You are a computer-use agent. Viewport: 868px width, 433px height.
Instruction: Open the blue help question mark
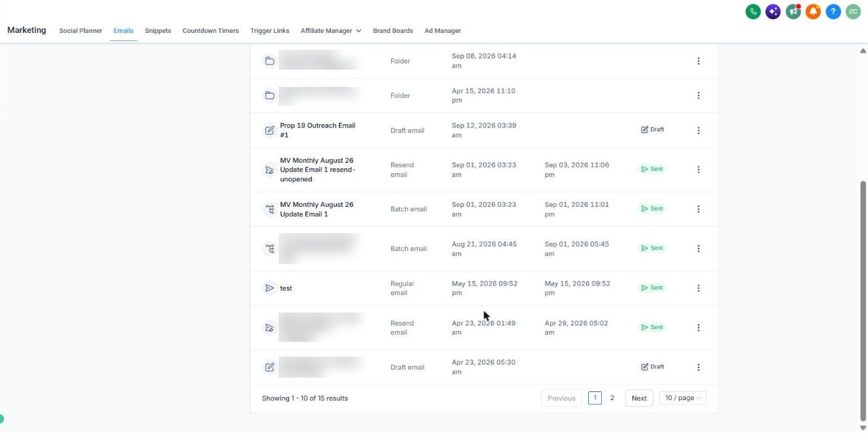point(833,11)
